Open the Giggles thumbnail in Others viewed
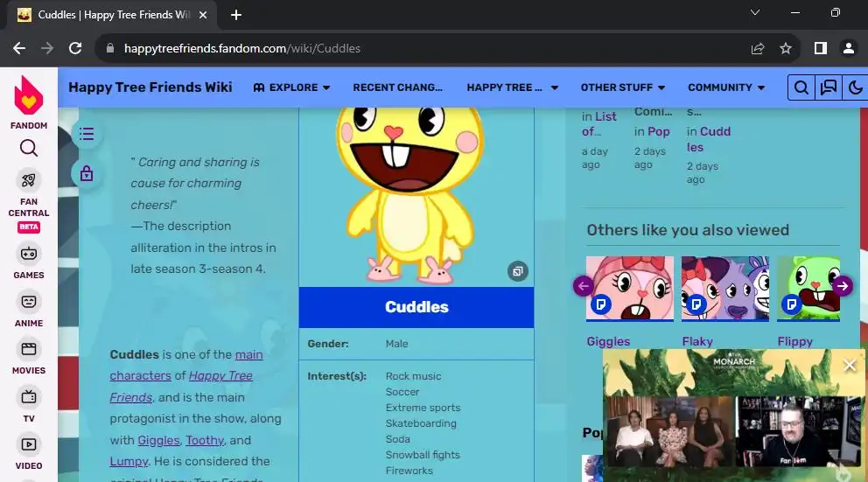The width and height of the screenshot is (868, 482). (630, 289)
